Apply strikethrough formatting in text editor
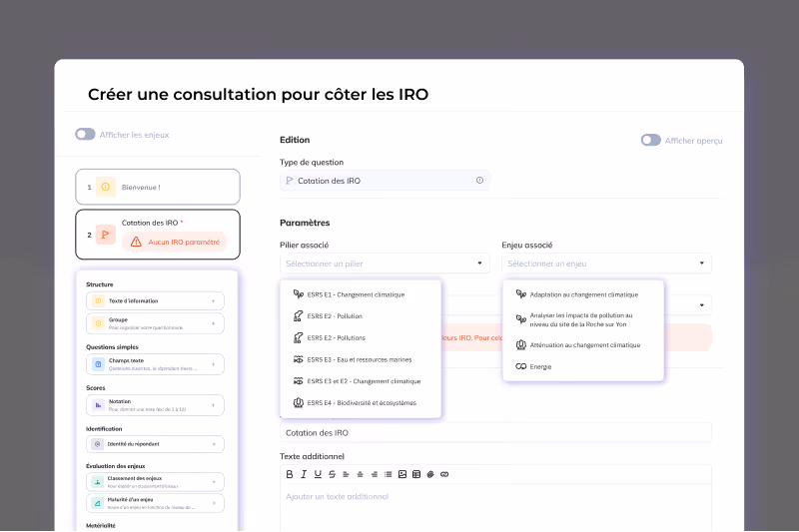The image size is (799, 532). pyautogui.click(x=332, y=474)
